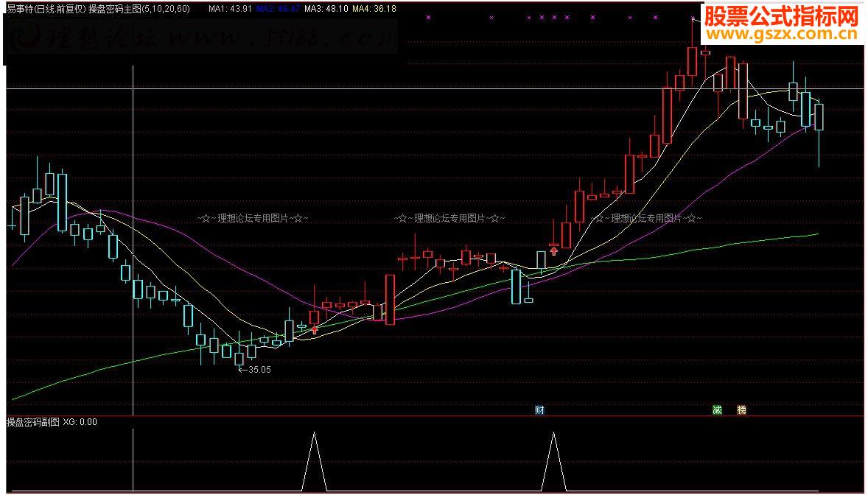Click the 财 info icon below the chart
The height and width of the screenshot is (495, 868).
tap(539, 410)
